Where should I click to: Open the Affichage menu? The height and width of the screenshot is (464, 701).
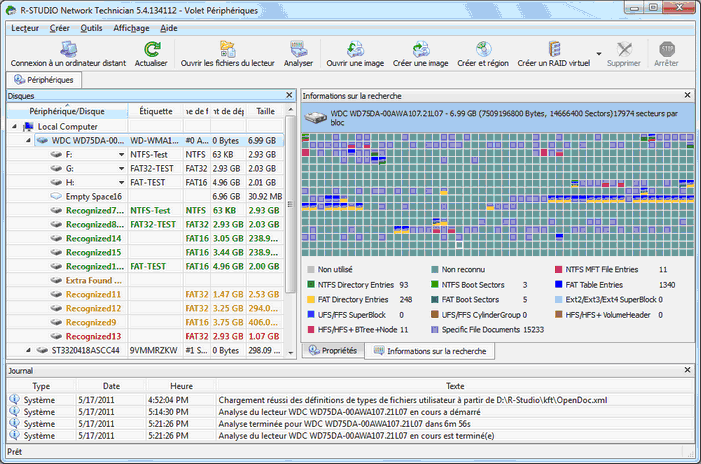click(131, 28)
